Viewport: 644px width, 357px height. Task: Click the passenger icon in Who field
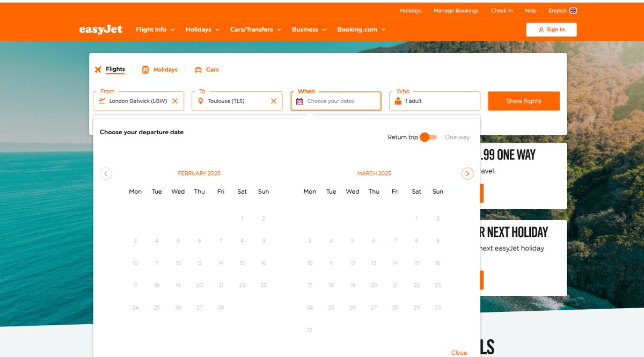398,101
